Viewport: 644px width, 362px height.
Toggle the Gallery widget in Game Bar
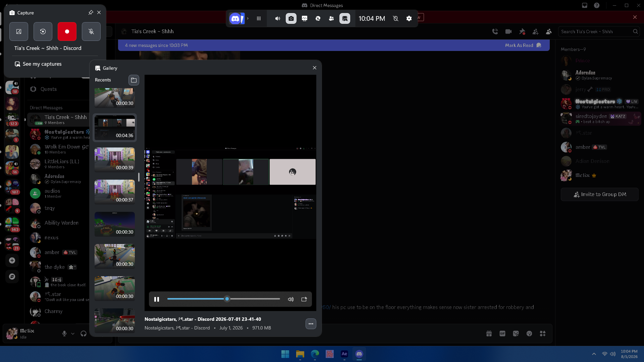point(345,18)
